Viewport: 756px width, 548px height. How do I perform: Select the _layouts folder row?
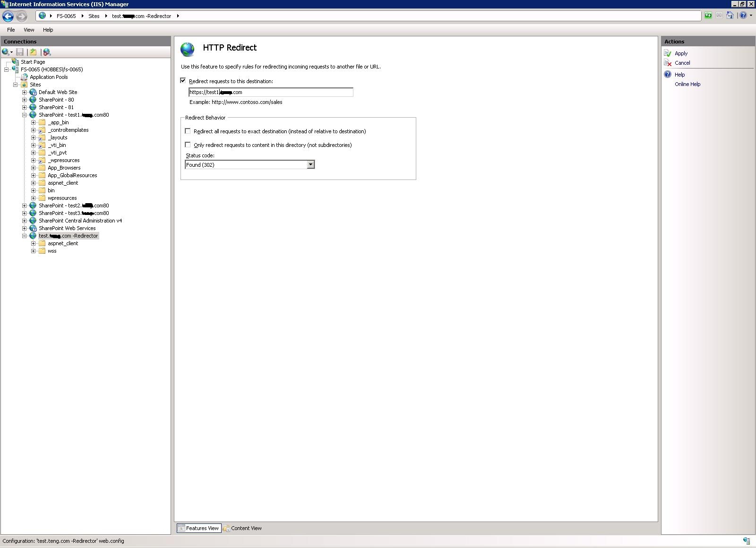click(x=58, y=137)
